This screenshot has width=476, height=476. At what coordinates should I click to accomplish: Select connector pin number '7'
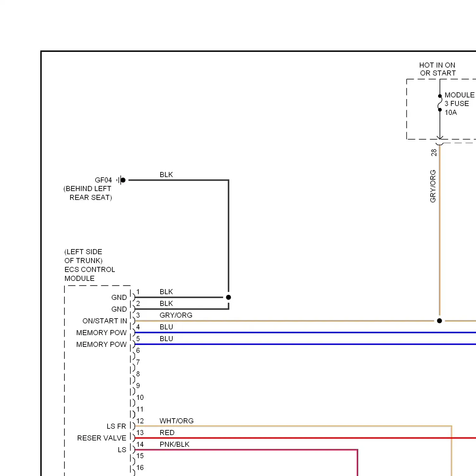[138, 362]
